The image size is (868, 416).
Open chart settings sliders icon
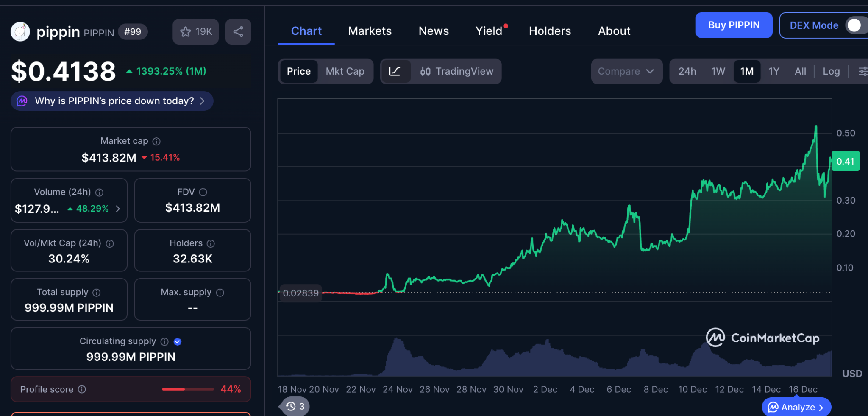pos(862,71)
